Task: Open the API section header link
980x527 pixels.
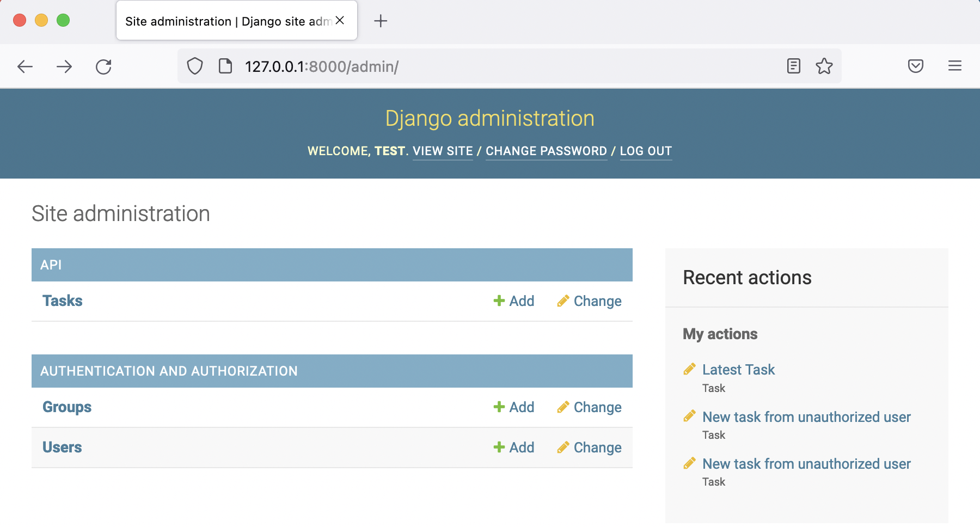Action: click(x=51, y=265)
